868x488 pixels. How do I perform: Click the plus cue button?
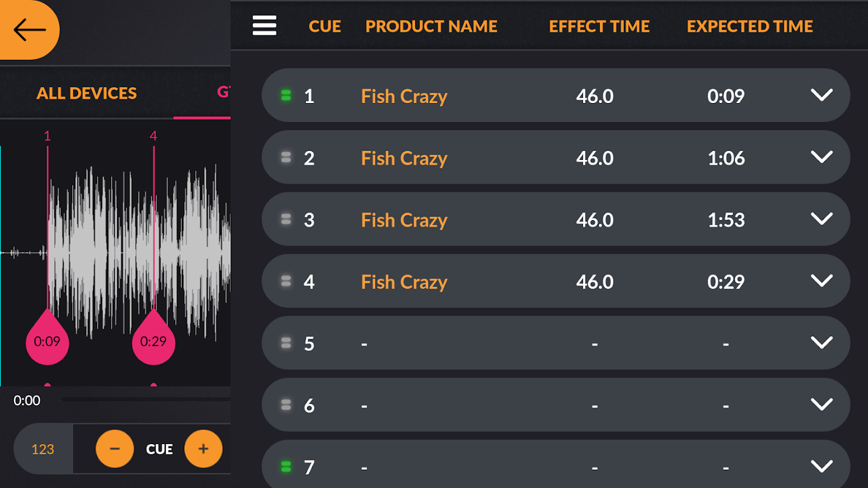[x=203, y=449]
